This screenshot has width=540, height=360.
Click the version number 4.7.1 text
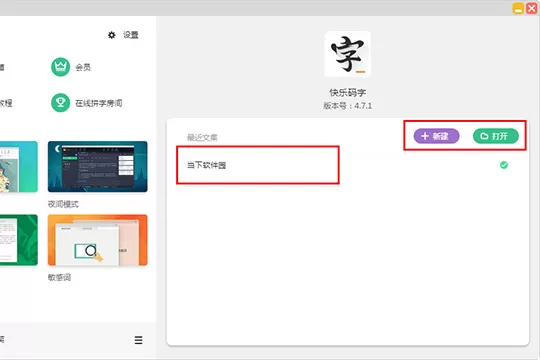[x=363, y=106]
